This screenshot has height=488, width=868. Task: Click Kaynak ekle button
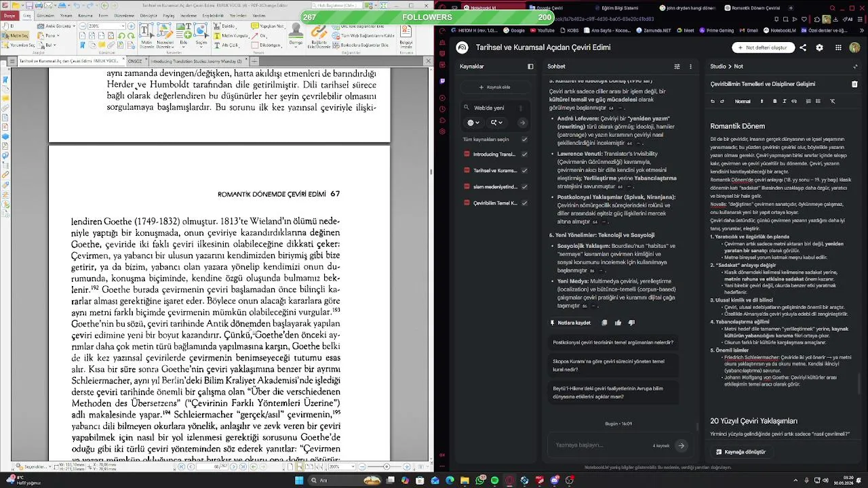pos(494,87)
